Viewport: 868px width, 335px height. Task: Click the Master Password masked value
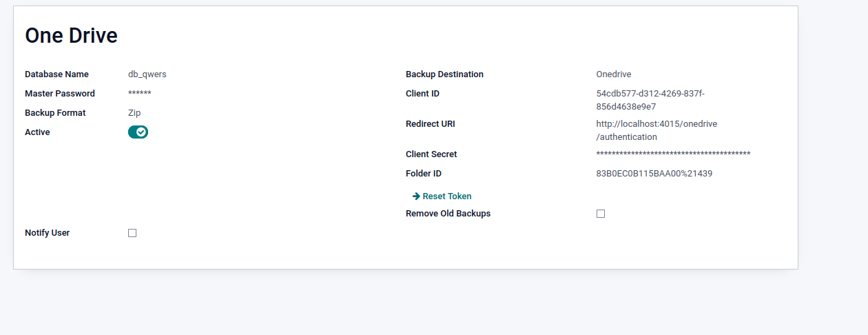(140, 94)
